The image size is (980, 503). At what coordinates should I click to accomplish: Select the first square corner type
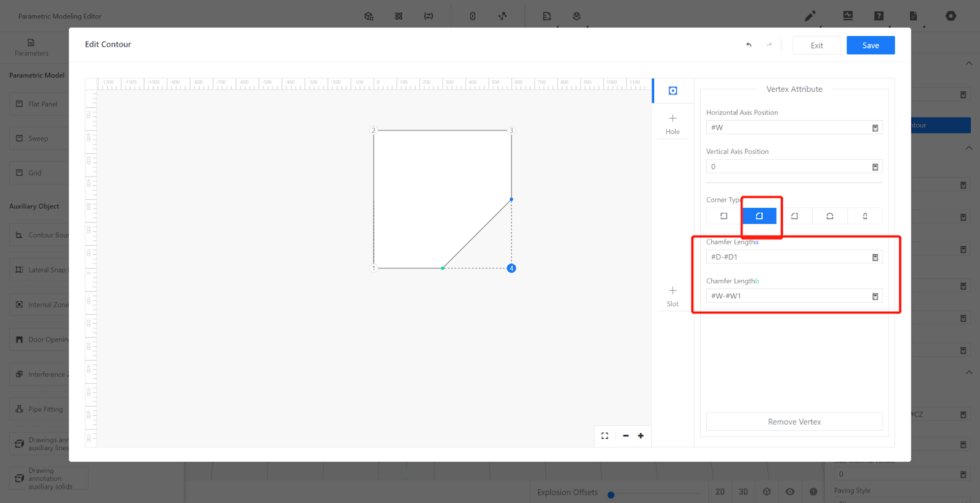point(723,216)
